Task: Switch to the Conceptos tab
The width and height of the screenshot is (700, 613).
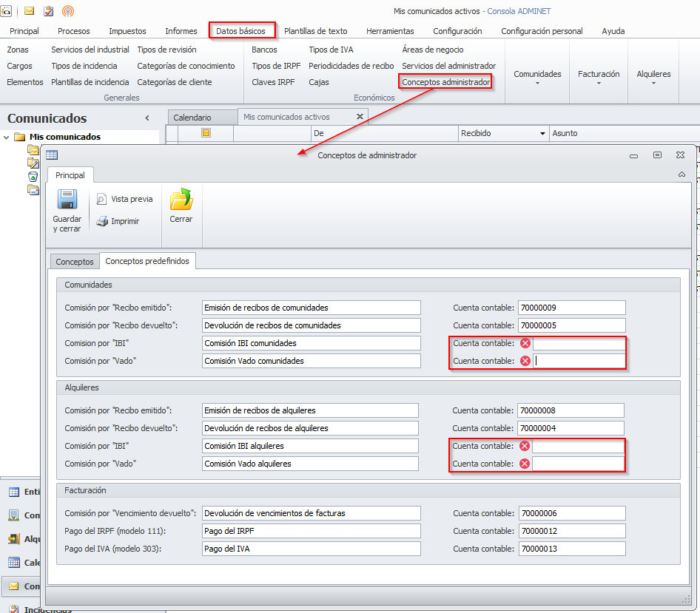Action: tap(75, 262)
